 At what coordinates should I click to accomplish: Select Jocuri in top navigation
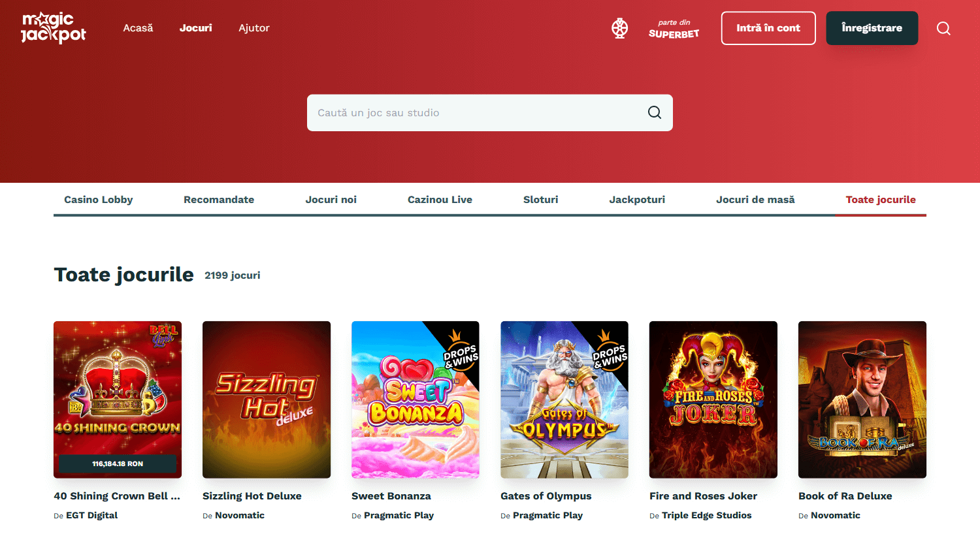pos(196,28)
